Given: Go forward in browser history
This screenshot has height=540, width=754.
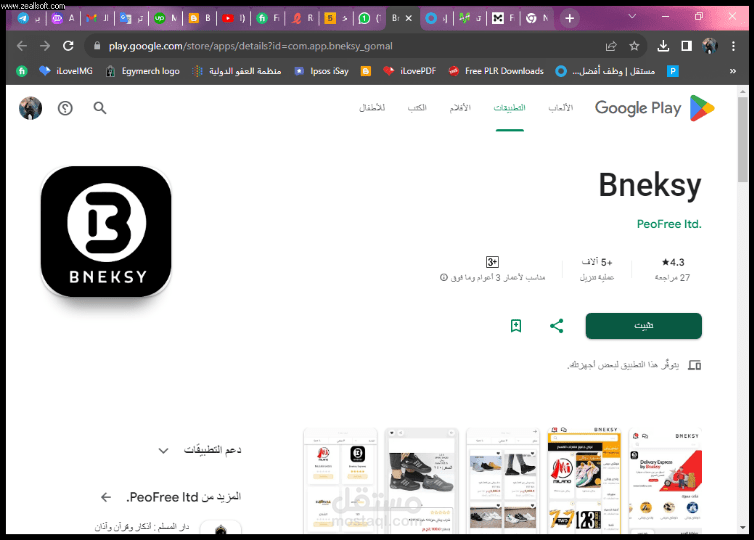Looking at the screenshot, I should (45, 46).
